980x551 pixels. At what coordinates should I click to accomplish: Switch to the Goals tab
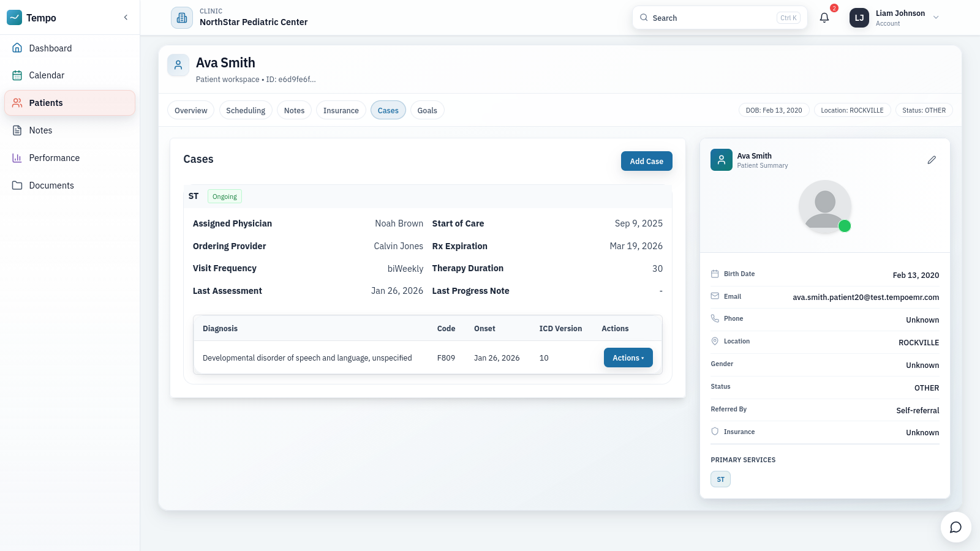tap(428, 110)
